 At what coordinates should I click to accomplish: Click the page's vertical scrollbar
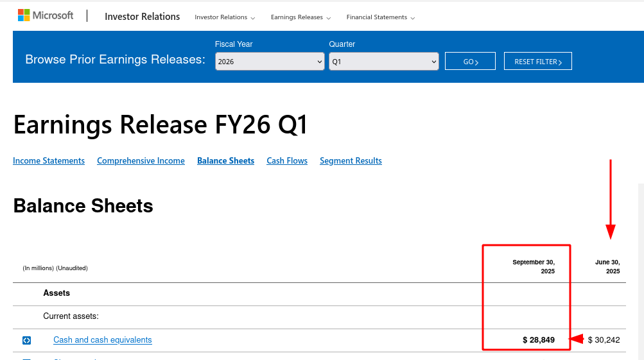(x=641, y=271)
